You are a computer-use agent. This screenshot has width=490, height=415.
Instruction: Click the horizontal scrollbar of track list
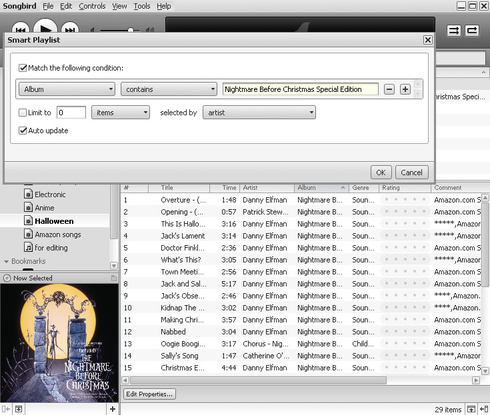coord(258,380)
